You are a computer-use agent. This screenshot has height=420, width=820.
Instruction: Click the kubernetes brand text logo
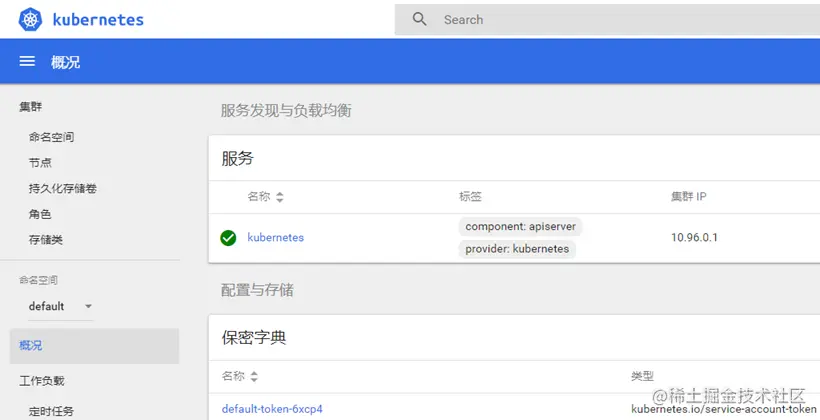coord(98,20)
